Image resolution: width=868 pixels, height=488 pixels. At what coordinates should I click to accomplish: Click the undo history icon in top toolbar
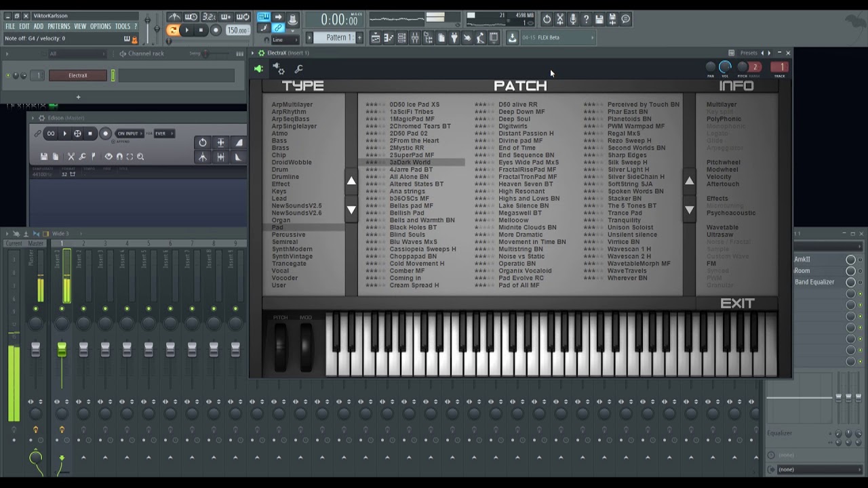pos(547,19)
